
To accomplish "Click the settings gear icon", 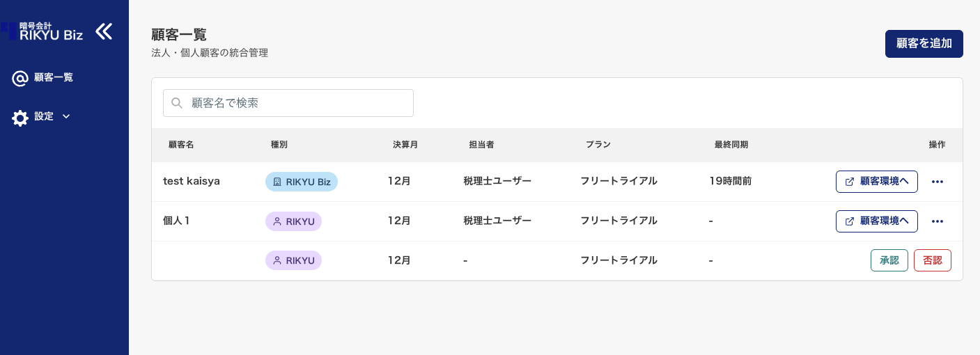I will (x=20, y=118).
